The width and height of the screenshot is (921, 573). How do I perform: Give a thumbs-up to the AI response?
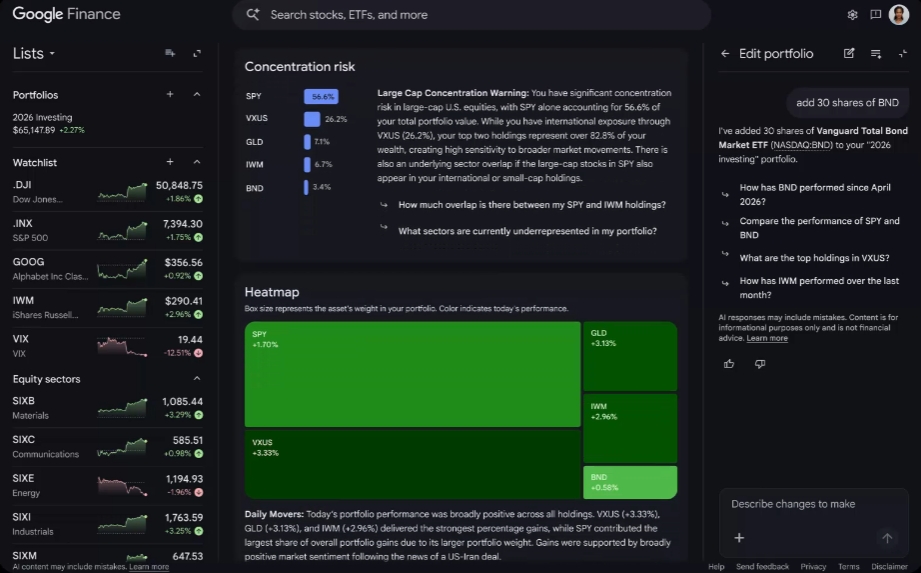[729, 364]
